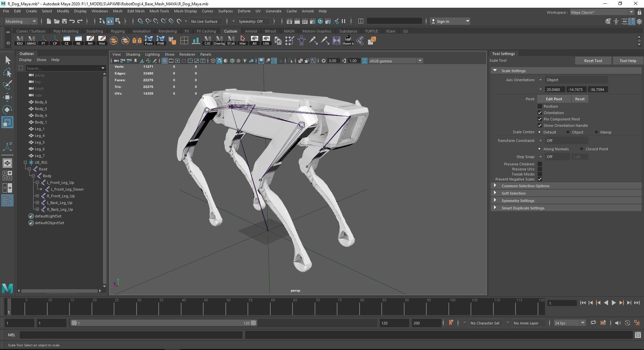Click the Sign In button
The image size is (644, 350).
(450, 21)
